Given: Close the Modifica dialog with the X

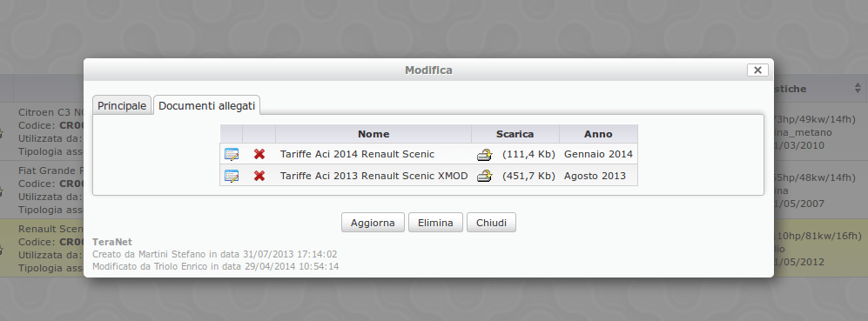Looking at the screenshot, I should (757, 70).
